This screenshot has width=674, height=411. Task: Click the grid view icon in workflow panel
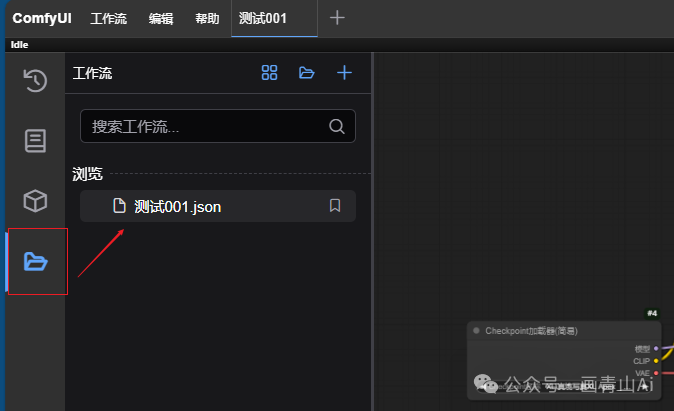coord(269,73)
